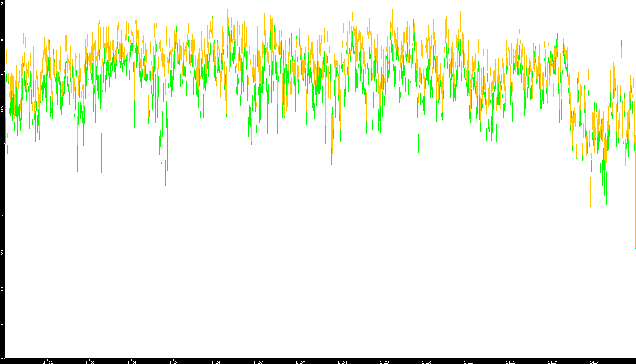The image size is (636, 364).
Task: Select the 14:14 time axis label
Action: (x=594, y=362)
